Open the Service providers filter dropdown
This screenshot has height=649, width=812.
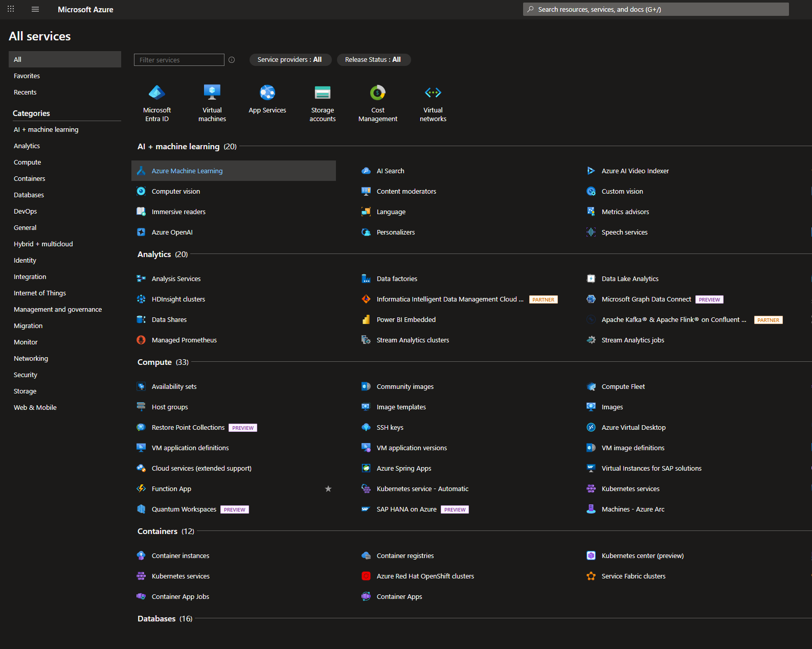pyautogui.click(x=290, y=60)
